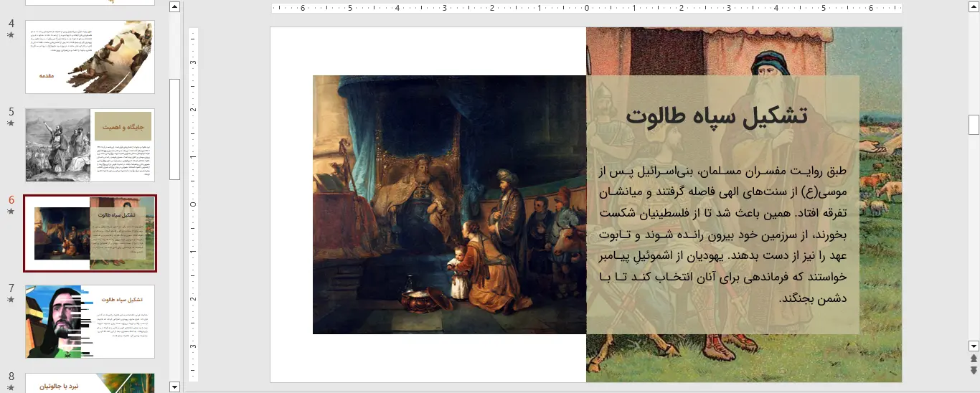Click the slide title تشکیل سپاه طالوت
980x393 pixels.
(716, 116)
